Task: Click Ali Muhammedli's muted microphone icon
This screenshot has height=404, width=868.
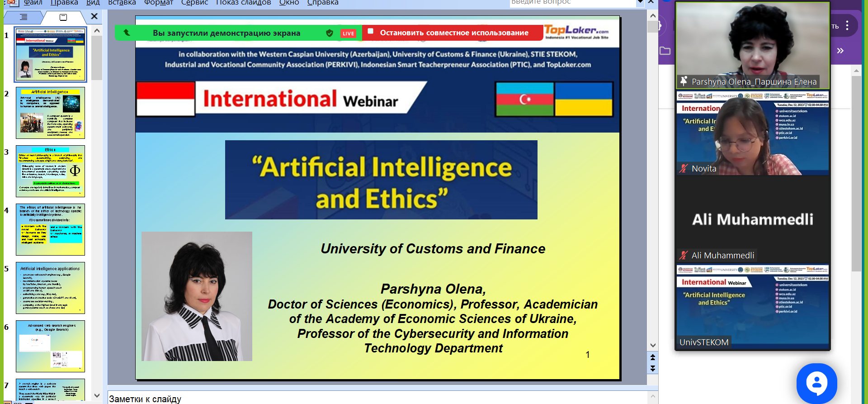Action: [684, 256]
